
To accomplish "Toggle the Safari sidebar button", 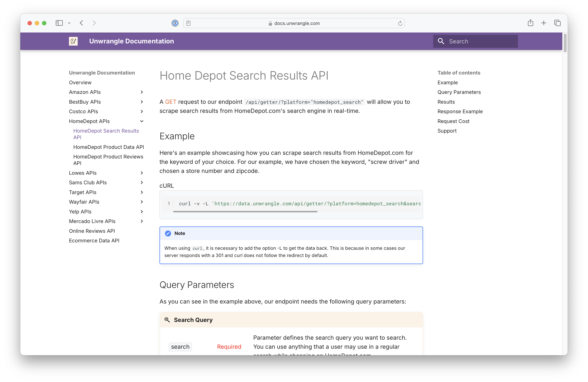I will pos(59,23).
